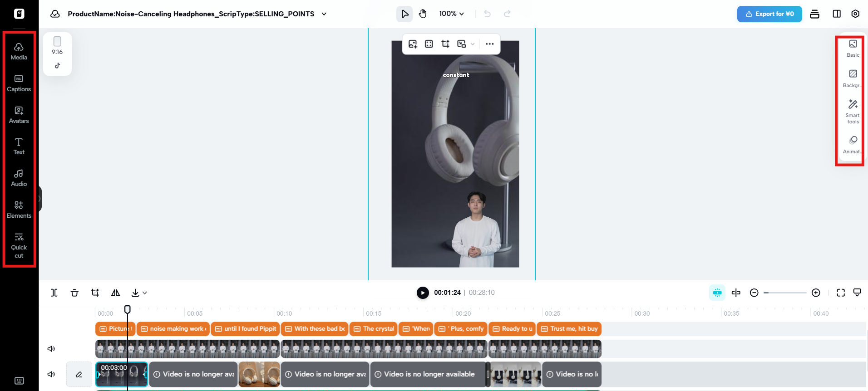
Task: Click the TikTok platform icon
Action: [x=57, y=66]
